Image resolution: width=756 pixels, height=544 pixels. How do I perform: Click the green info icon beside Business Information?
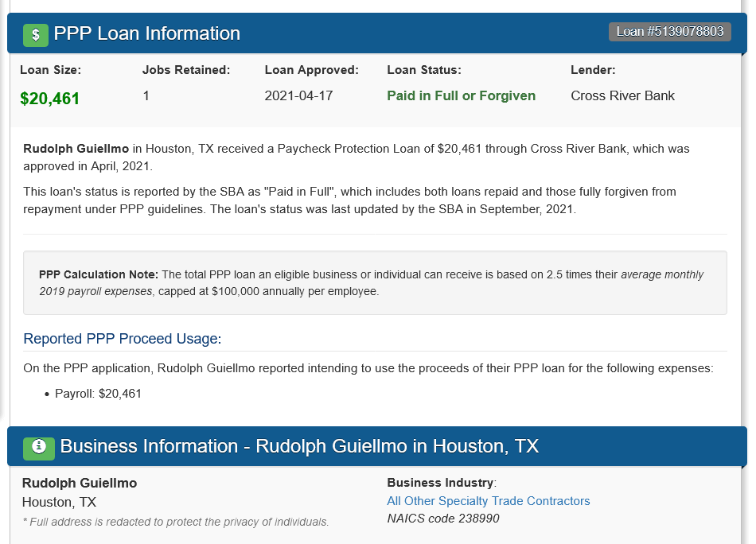tap(38, 448)
